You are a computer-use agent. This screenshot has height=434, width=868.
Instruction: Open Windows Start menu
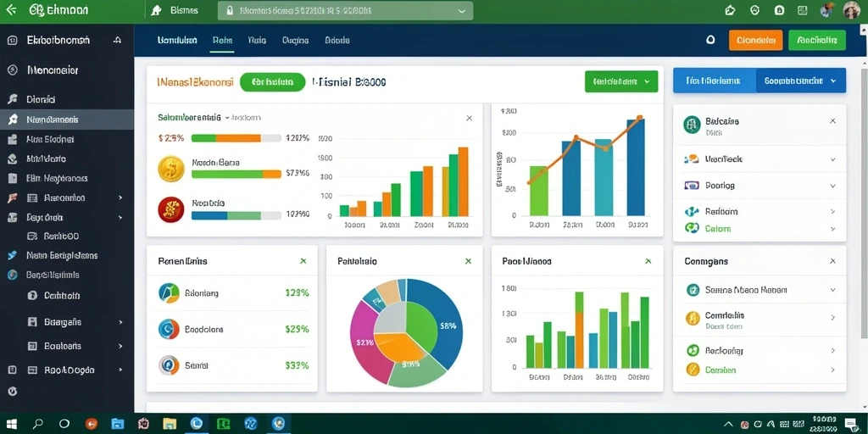coord(12,424)
